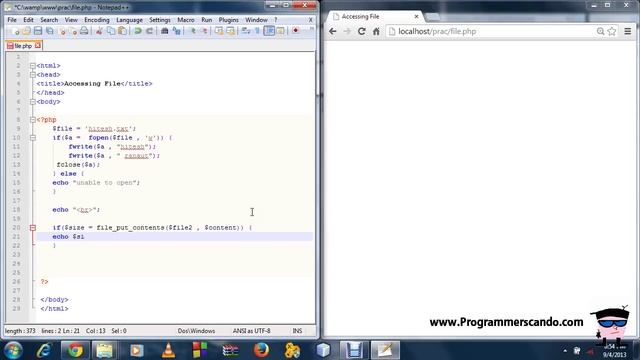
Task: Open the Edit menu
Action: (28, 20)
